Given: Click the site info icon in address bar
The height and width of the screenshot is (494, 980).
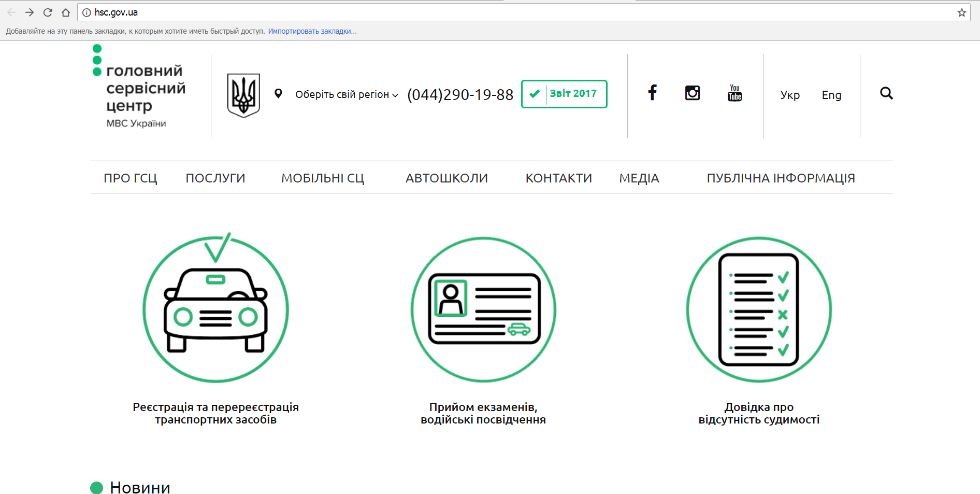Looking at the screenshot, I should [87, 12].
